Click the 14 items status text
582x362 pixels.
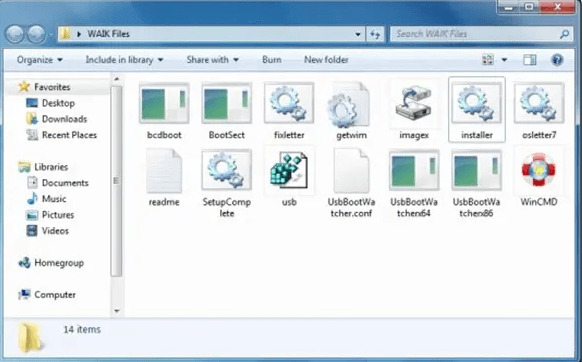pyautogui.click(x=82, y=329)
